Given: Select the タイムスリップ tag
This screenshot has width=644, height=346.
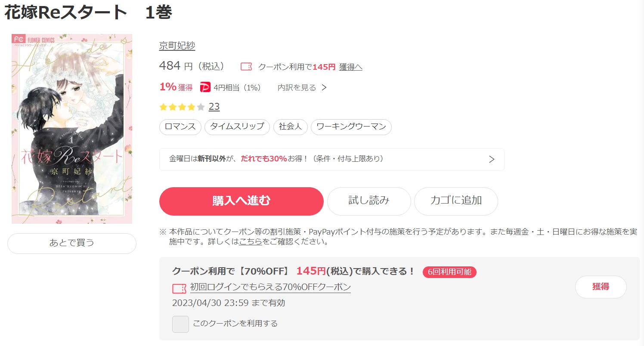Looking at the screenshot, I should pyautogui.click(x=237, y=127).
